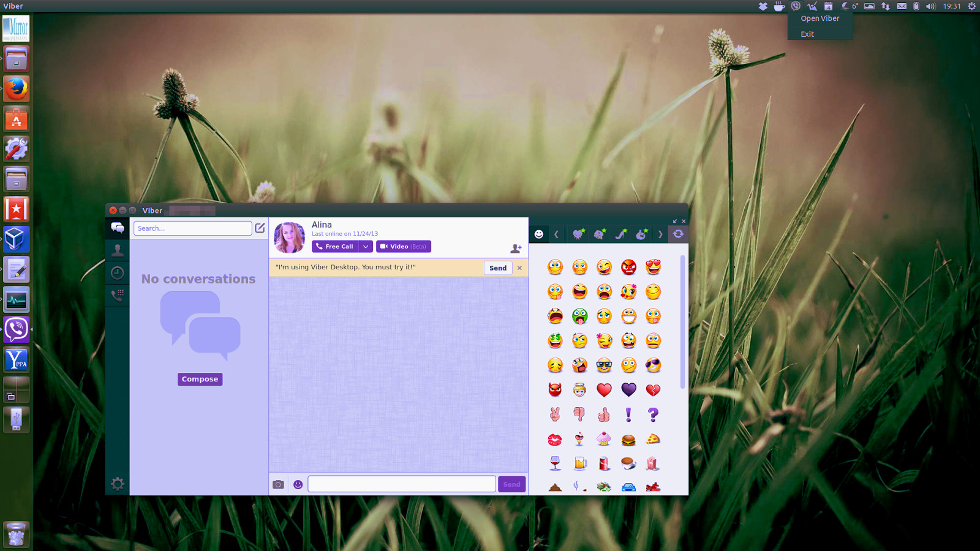Insert the beer mug emoticon
Image resolution: width=980 pixels, height=551 pixels.
pos(580,463)
